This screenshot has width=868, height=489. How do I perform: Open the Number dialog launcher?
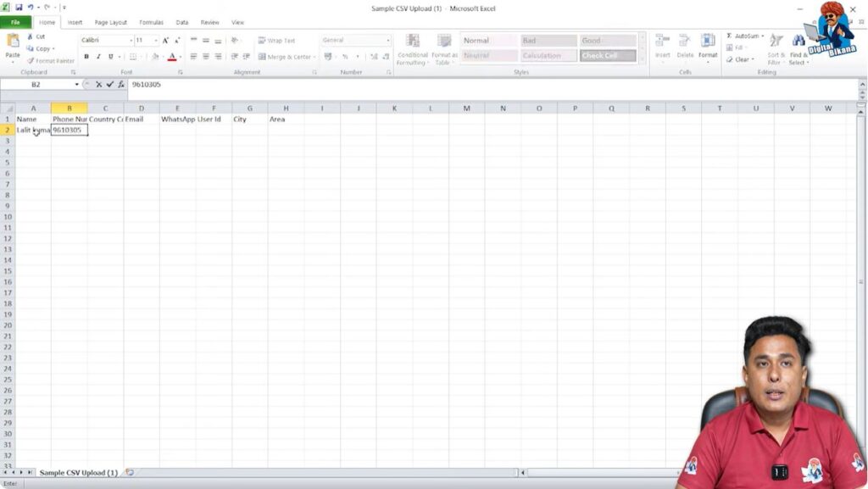[x=388, y=73]
